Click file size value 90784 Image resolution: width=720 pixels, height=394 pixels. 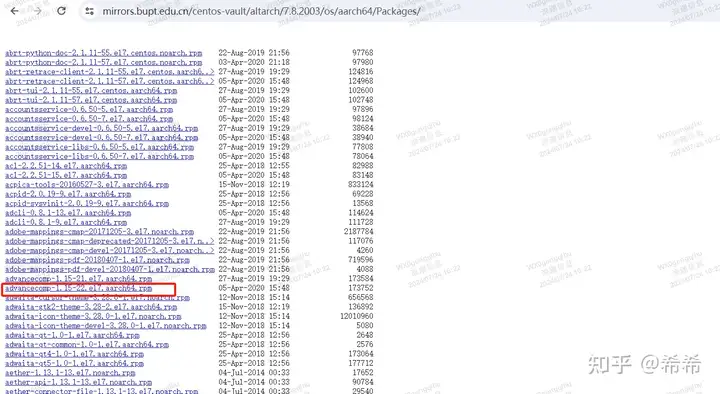[x=363, y=382]
